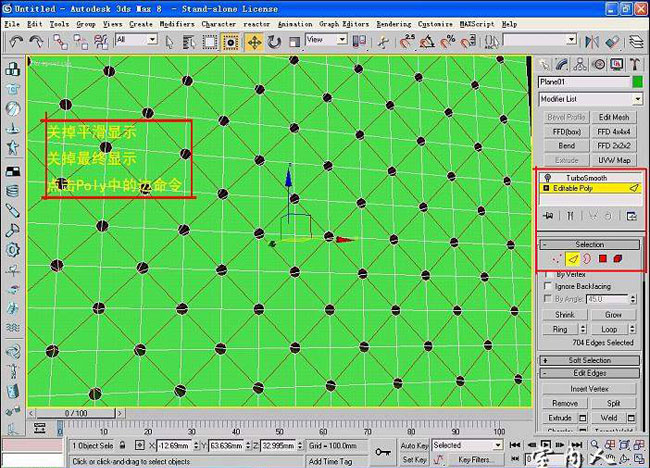650x468 pixels.
Task: Select the Bind to Space Warp tool
Action: (x=101, y=42)
